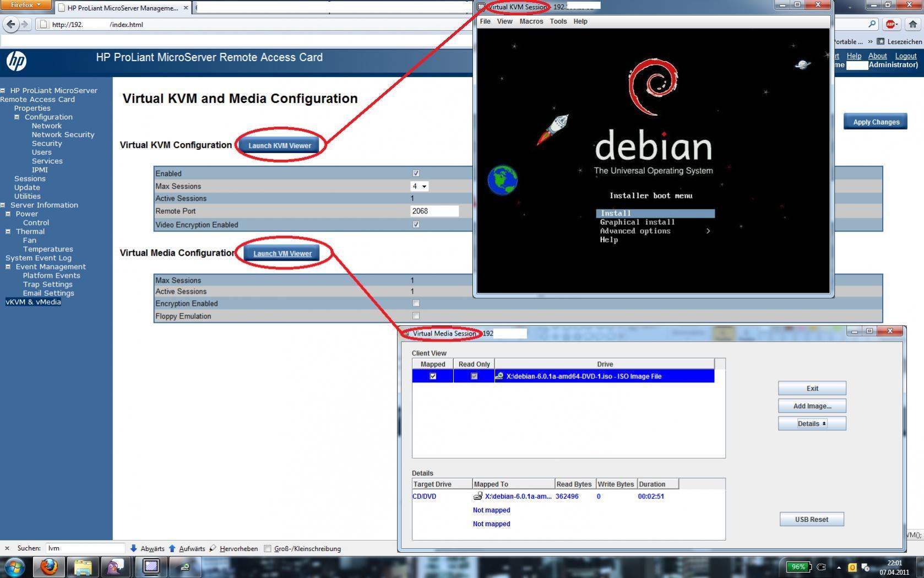Open Max Sessions dropdown
This screenshot has width=924, height=578.
coord(420,186)
